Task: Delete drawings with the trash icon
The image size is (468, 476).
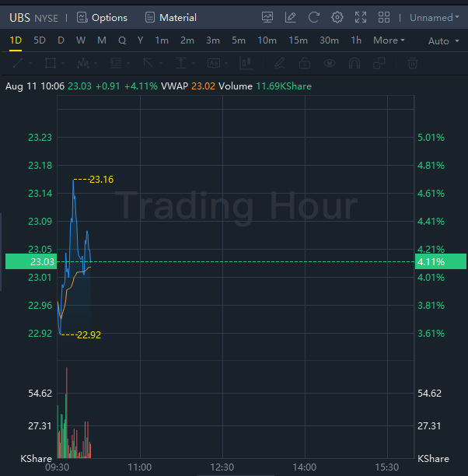Action: click(x=413, y=63)
